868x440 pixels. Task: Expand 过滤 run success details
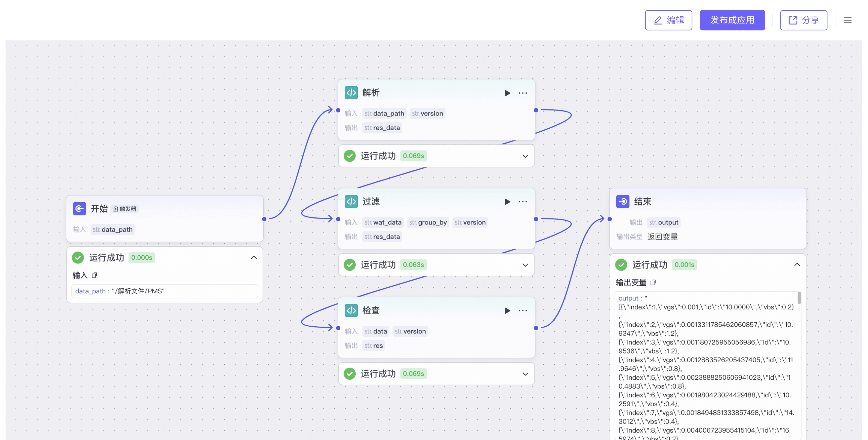point(525,265)
